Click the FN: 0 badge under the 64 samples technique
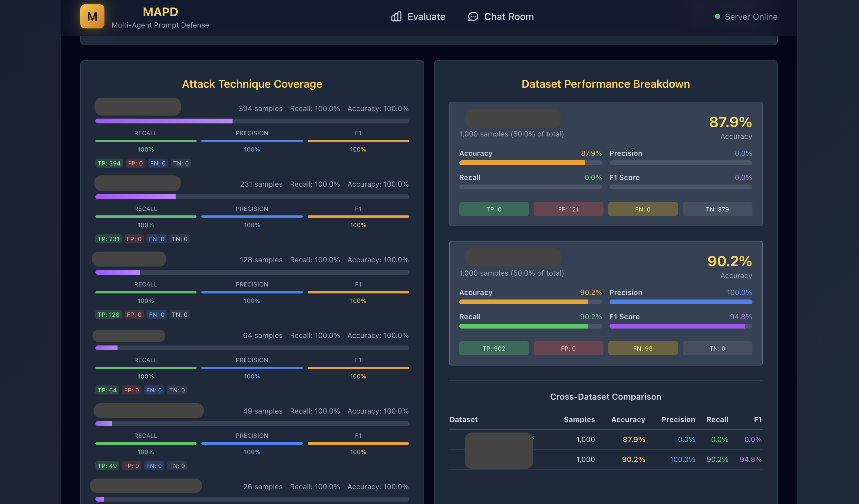 (154, 390)
